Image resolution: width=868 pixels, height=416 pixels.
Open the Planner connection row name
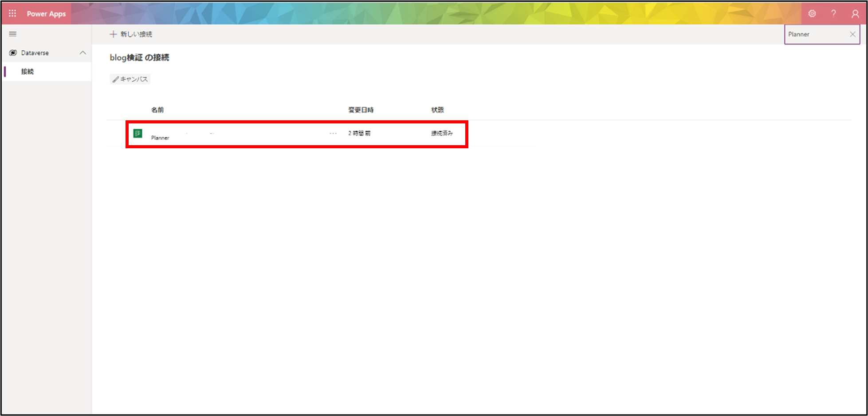[x=160, y=138]
